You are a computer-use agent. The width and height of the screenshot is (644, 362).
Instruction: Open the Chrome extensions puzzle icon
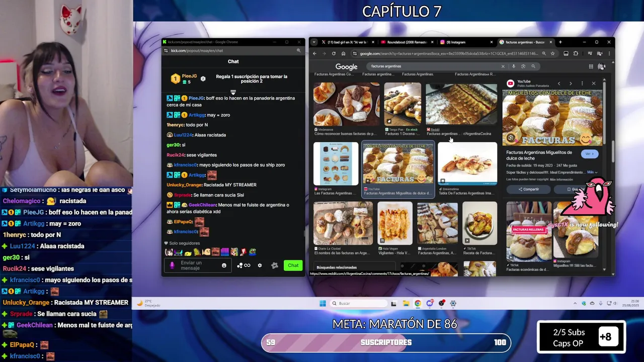pos(576,54)
